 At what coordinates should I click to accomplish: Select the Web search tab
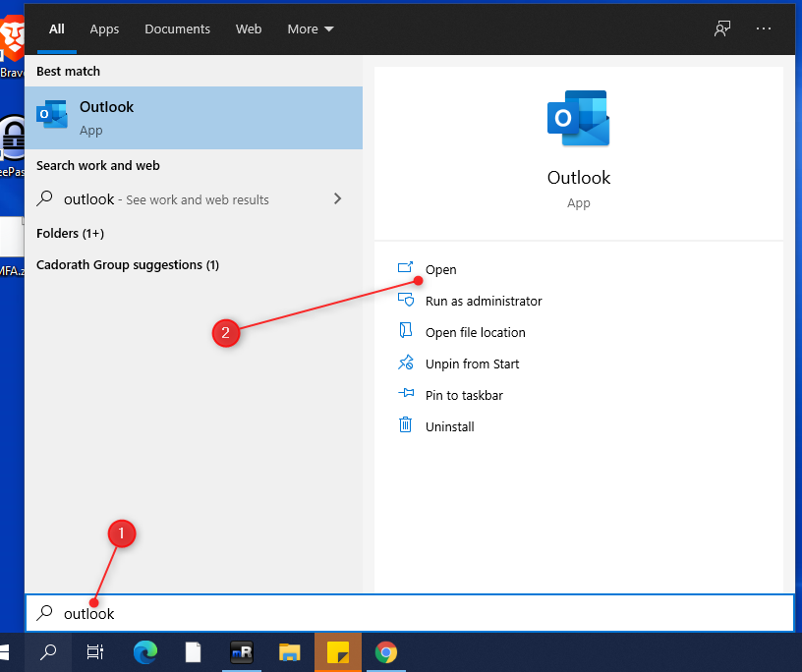tap(249, 29)
